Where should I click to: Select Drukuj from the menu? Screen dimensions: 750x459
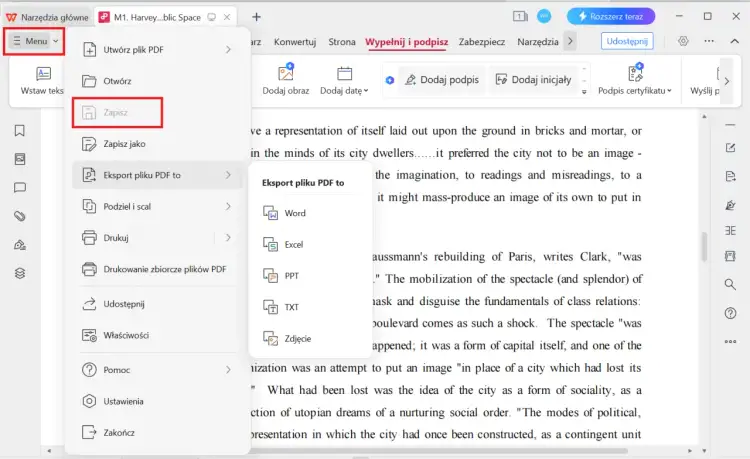[157, 238]
